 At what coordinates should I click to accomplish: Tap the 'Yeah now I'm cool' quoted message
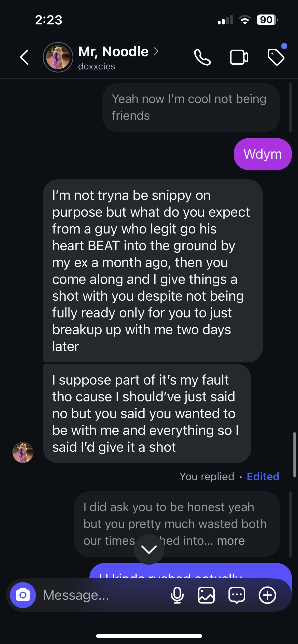(191, 107)
